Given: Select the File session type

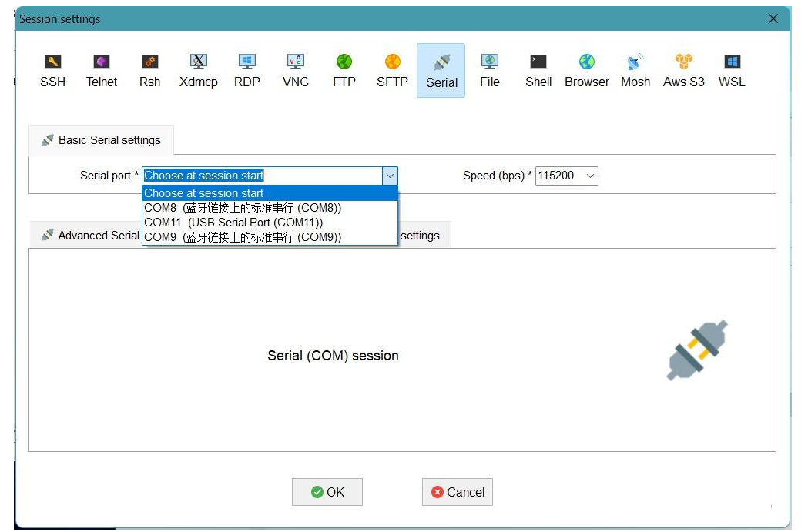Looking at the screenshot, I should pyautogui.click(x=490, y=71).
